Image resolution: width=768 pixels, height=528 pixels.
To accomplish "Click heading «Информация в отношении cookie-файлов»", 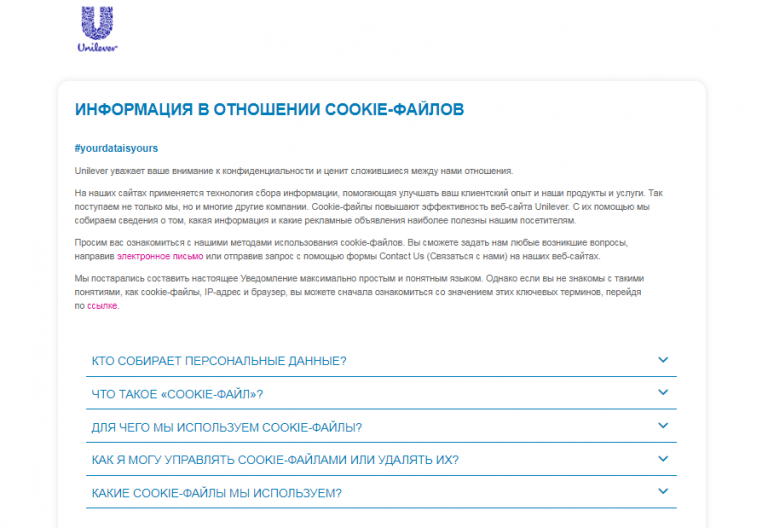I will [269, 109].
